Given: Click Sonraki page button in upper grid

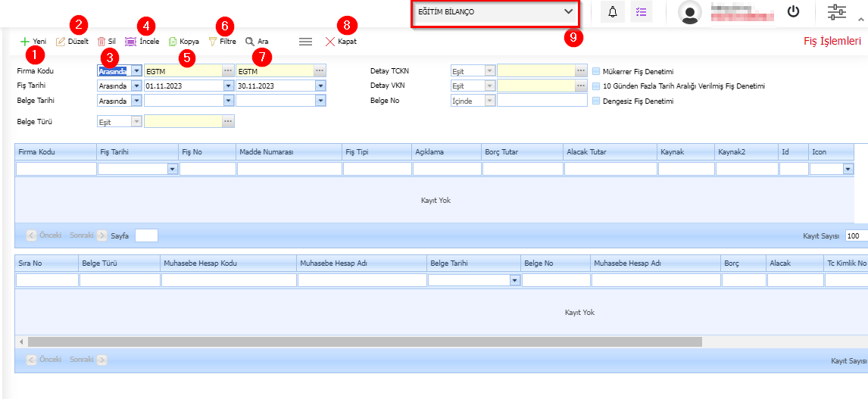Looking at the screenshot, I should tap(88, 235).
